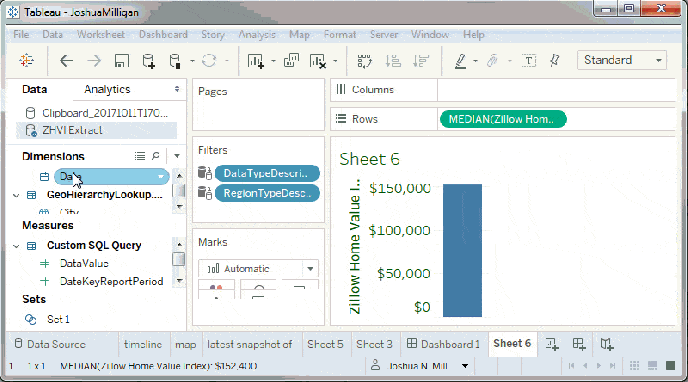Sort descending toolbar icon
688x382 pixels.
420,61
